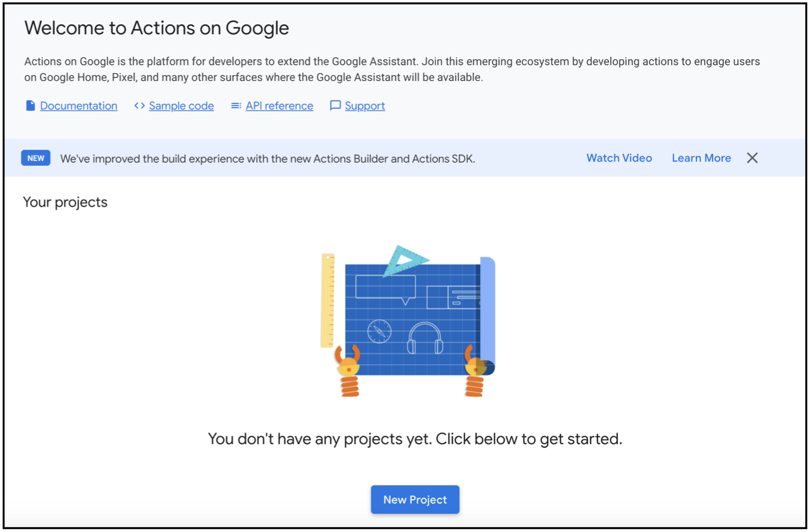Click the headphones drawing on the blueprint

425,338
